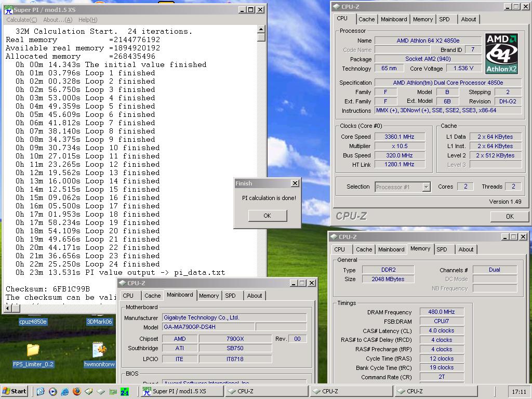Viewport: 532px width, 399px height.
Task: Select About tab in the Mainboard CPU-Z window
Action: [255, 296]
